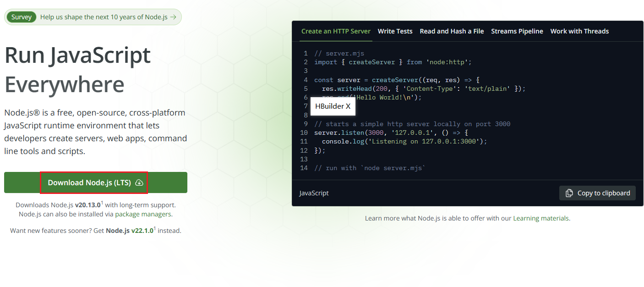Viewport: 644px width, 287px height.
Task: Click the 'run with node server.mjs' comment
Action: click(x=370, y=168)
